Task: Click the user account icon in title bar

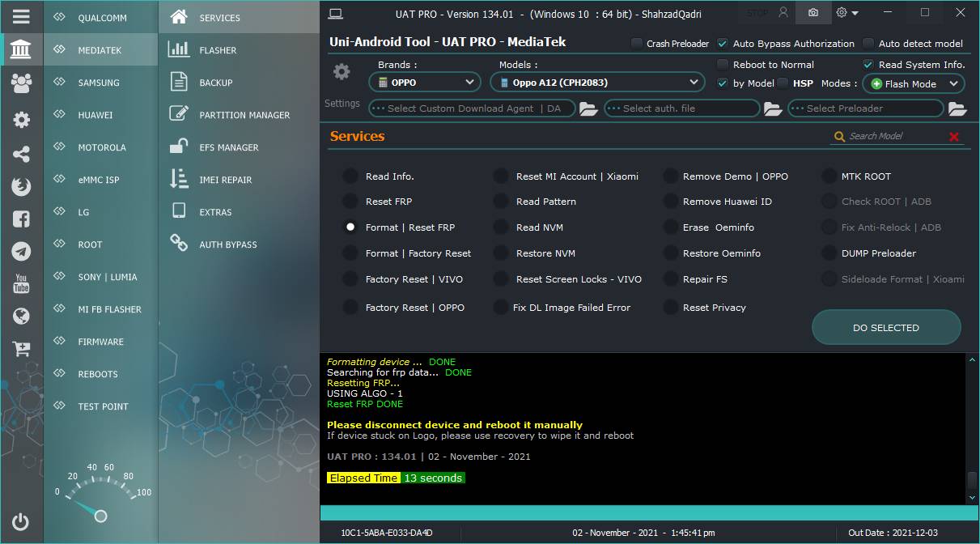Action: tap(783, 12)
